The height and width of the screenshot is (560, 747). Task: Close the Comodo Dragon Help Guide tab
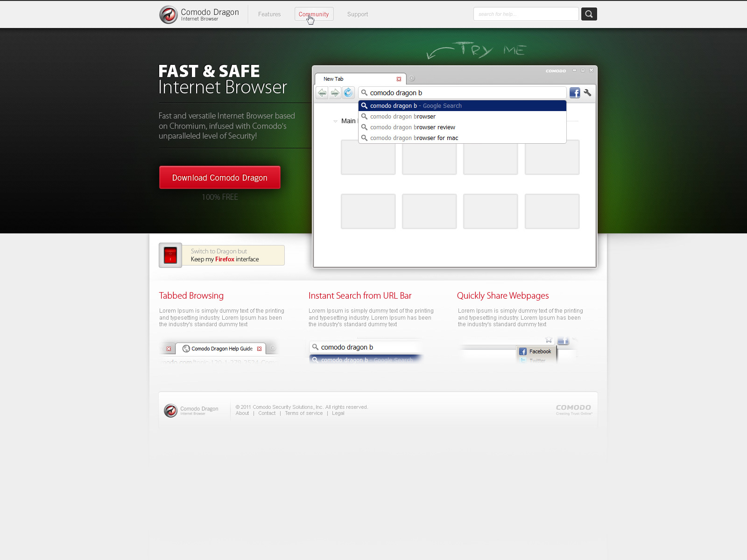tap(259, 349)
